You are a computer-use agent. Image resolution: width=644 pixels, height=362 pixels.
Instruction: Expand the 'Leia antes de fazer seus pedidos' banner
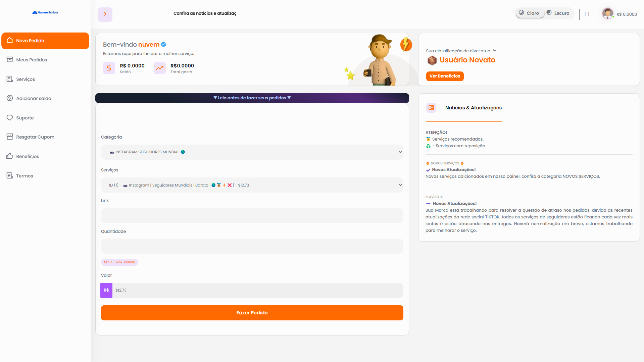(252, 98)
